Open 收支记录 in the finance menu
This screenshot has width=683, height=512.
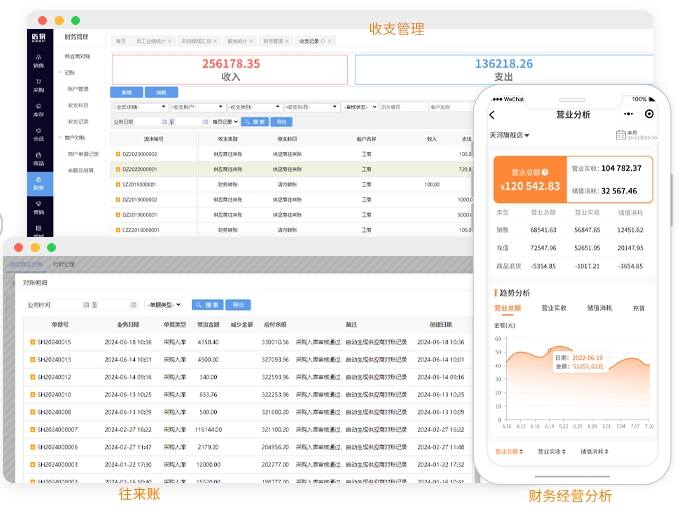coord(78,122)
